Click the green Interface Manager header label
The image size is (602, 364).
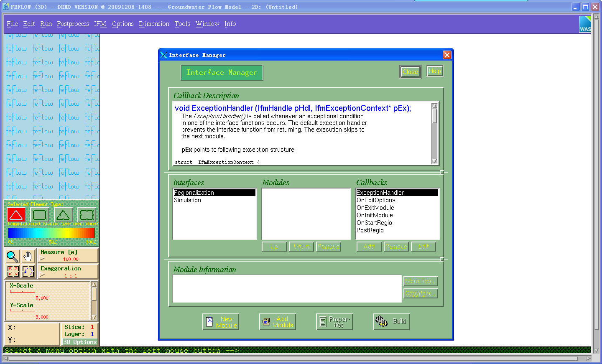222,72
